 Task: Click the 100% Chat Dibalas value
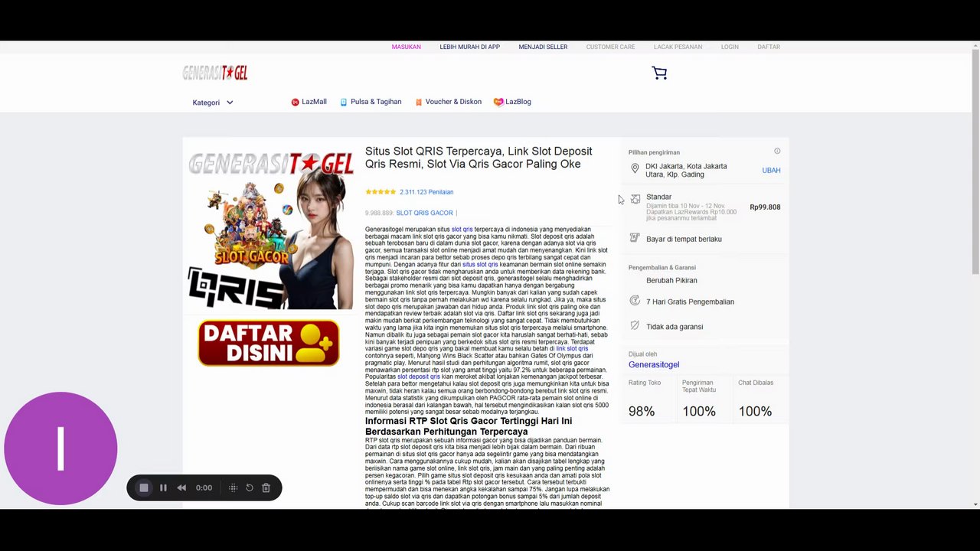pos(755,411)
